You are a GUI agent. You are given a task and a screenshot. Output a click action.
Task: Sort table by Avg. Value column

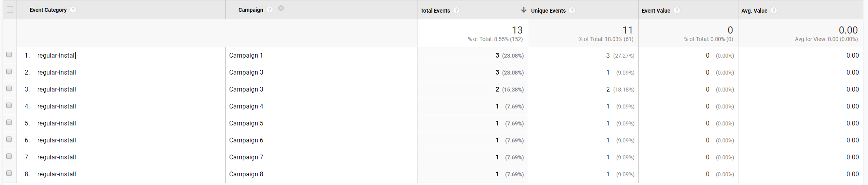point(754,11)
